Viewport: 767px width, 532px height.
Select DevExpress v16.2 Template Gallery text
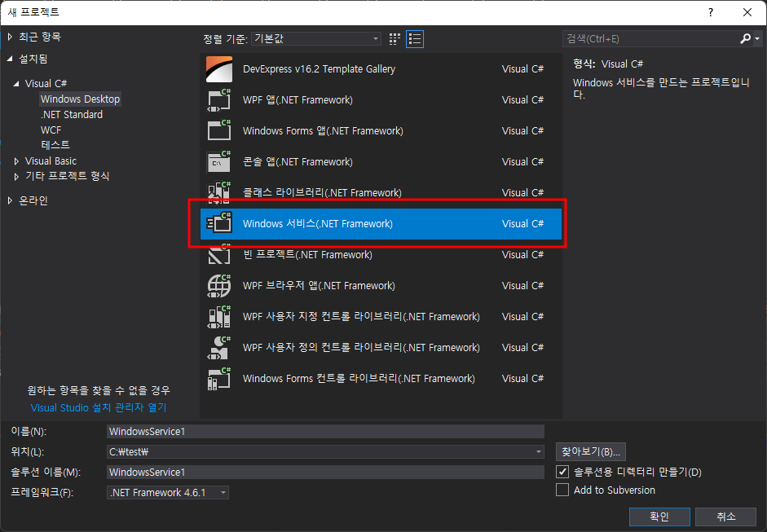319,69
